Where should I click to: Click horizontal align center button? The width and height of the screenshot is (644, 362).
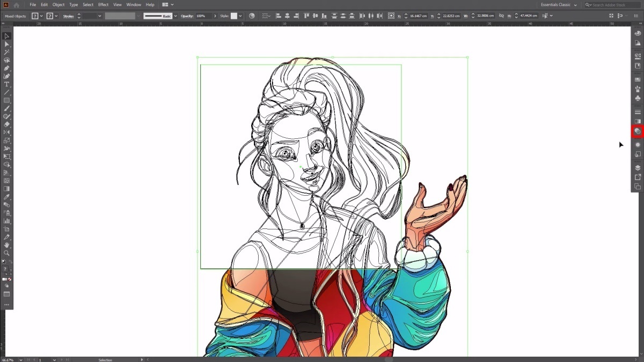288,16
